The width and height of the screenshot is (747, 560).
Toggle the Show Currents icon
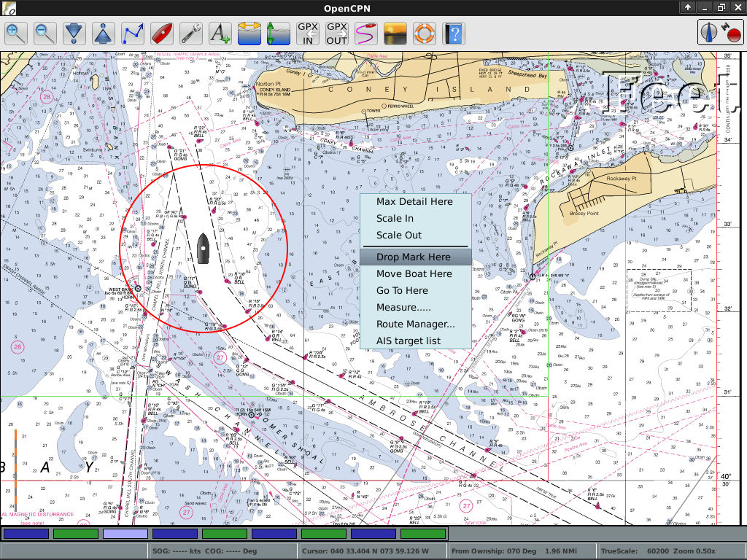pos(249,34)
